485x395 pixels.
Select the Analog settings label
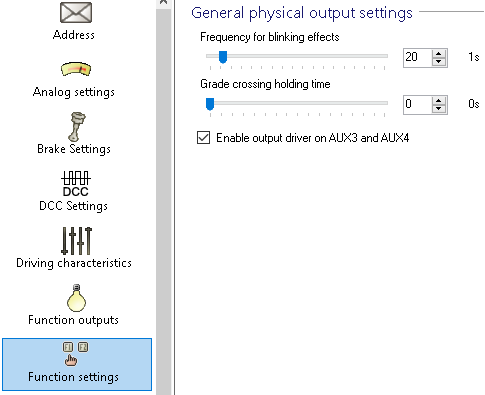pos(74,92)
